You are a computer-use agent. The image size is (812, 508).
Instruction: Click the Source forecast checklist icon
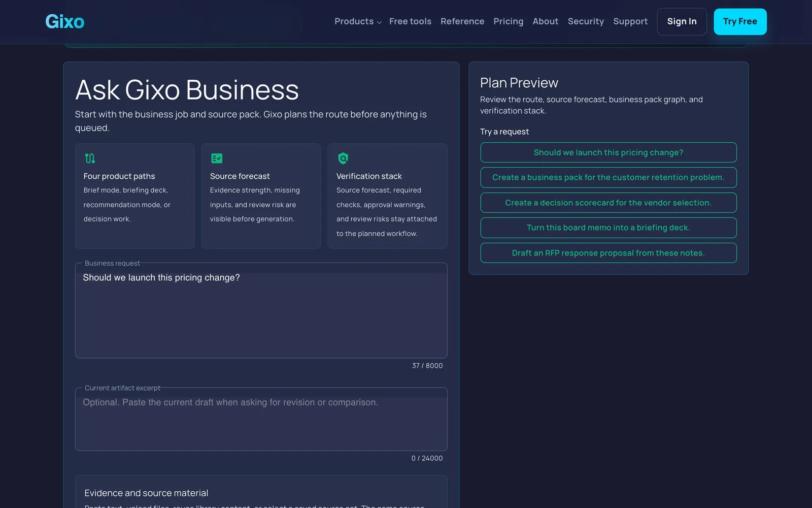(217, 158)
